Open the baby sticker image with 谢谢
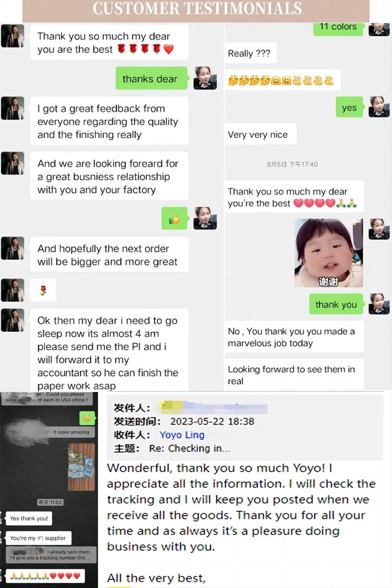Image resolution: width=392 pixels, height=588 pixels. coord(328,253)
